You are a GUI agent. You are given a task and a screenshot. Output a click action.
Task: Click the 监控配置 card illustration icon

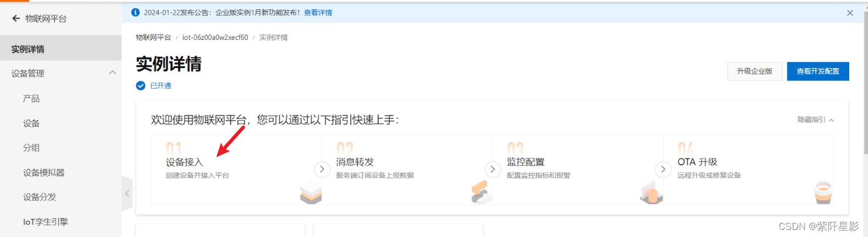(651, 192)
